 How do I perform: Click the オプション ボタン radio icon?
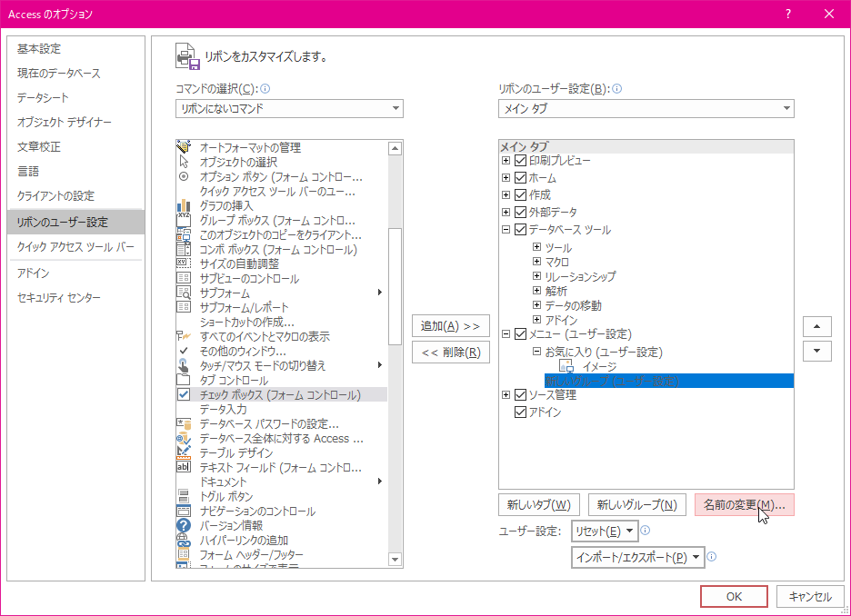tap(184, 176)
